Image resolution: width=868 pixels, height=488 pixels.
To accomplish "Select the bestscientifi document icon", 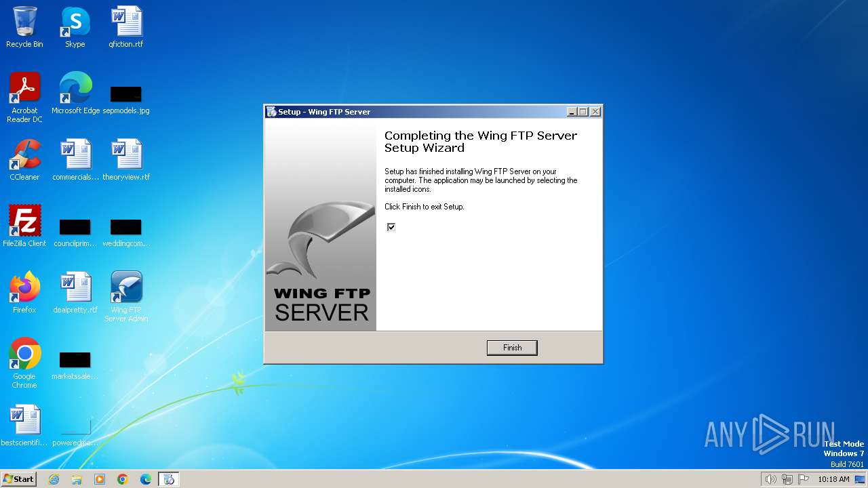I will click(x=24, y=426).
